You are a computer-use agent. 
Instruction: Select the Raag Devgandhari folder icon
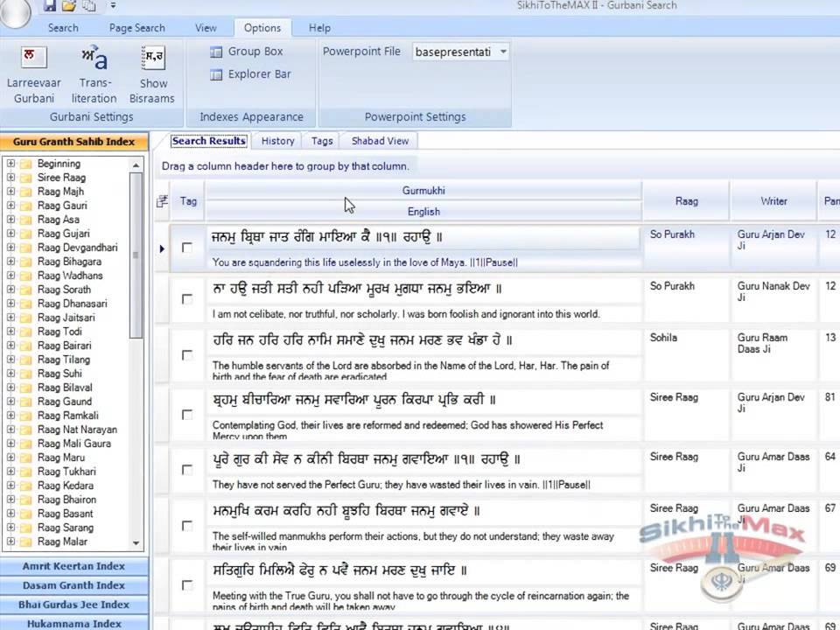pos(25,248)
